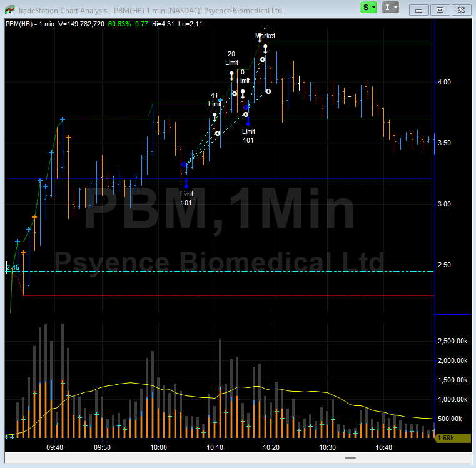The image size is (476, 468).
Task: Click the white sell arrow under Market label
Action: click(265, 49)
